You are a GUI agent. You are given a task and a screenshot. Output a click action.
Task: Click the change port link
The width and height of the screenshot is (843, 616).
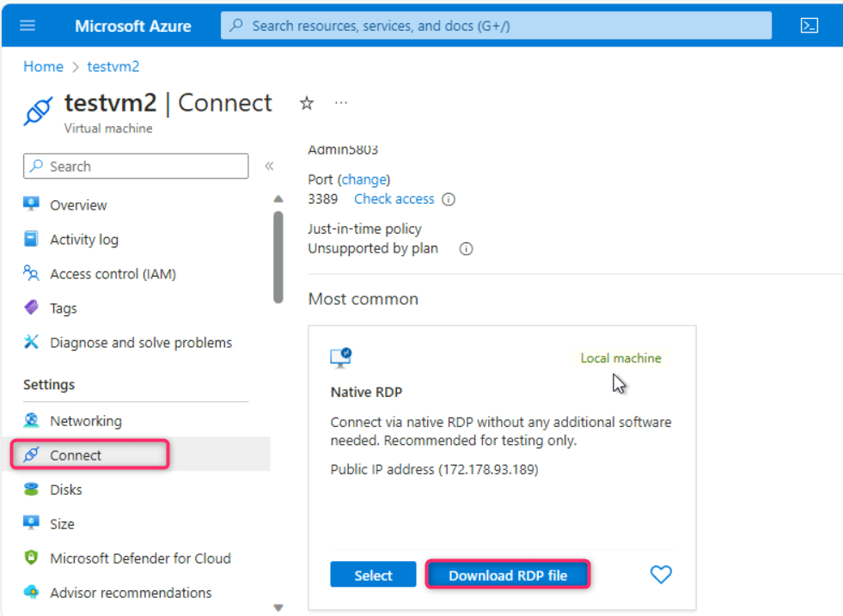[x=364, y=180]
